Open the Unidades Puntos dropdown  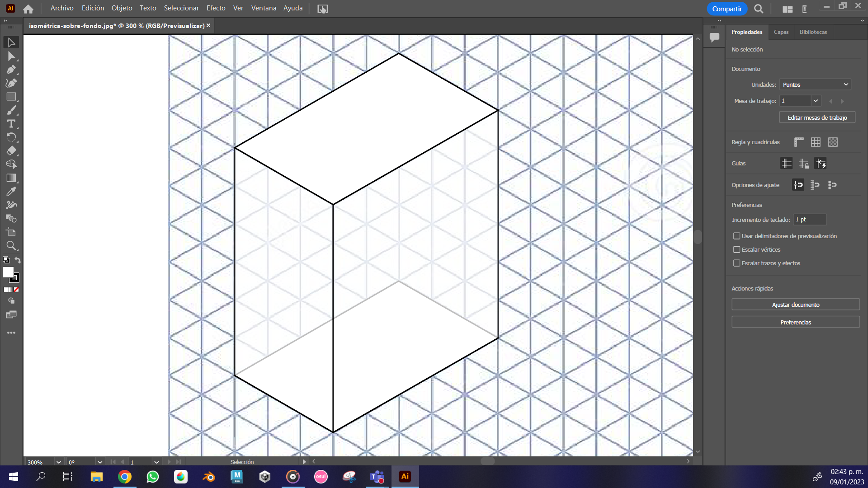[815, 84]
